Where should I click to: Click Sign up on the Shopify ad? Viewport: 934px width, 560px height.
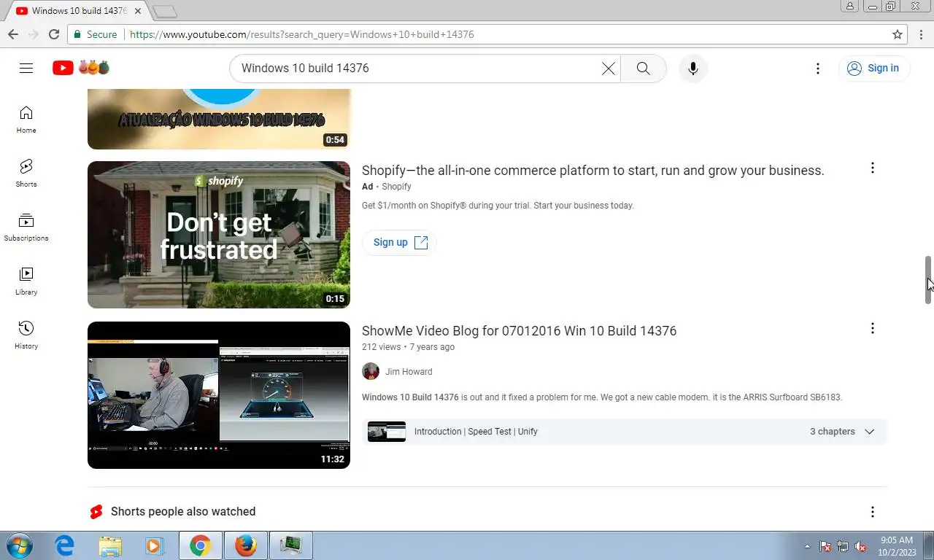[399, 242]
